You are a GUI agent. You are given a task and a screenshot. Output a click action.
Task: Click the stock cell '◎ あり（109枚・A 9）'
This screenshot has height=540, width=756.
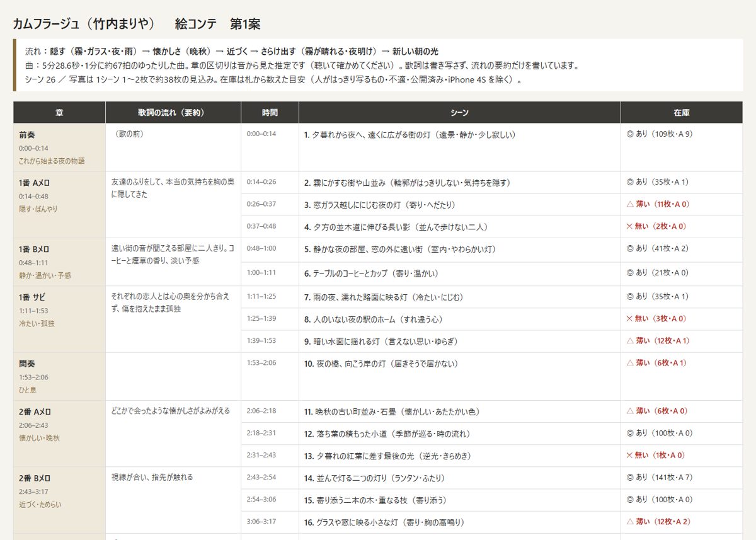point(682,147)
